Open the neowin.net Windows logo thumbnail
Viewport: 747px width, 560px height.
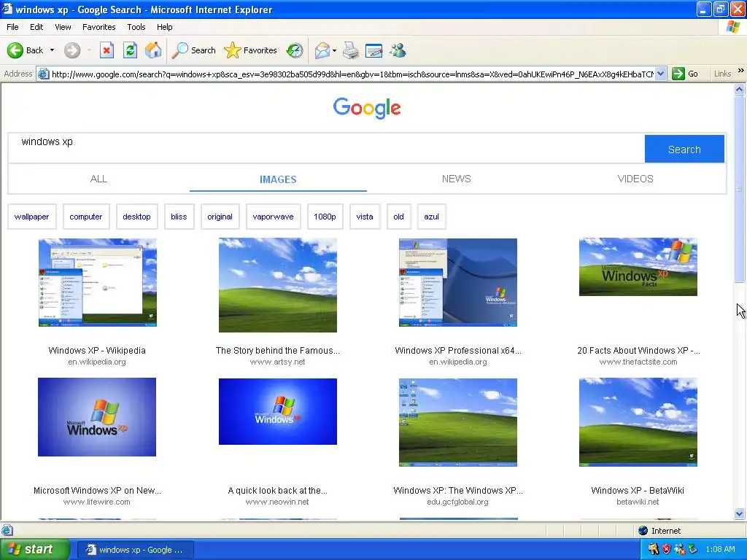click(x=278, y=411)
